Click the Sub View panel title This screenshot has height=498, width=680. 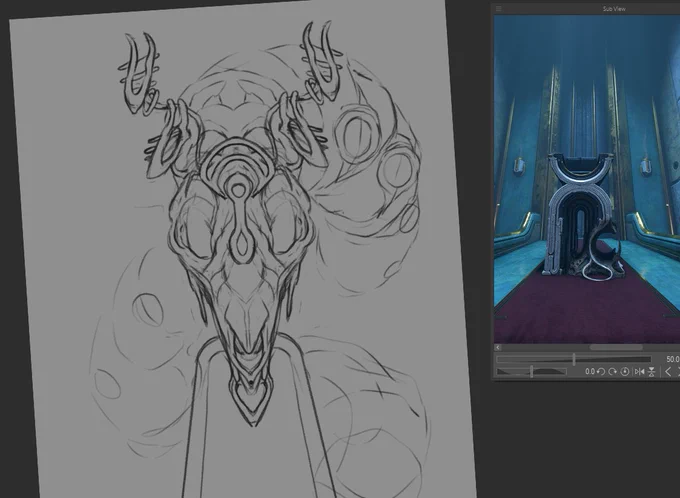[x=614, y=9]
